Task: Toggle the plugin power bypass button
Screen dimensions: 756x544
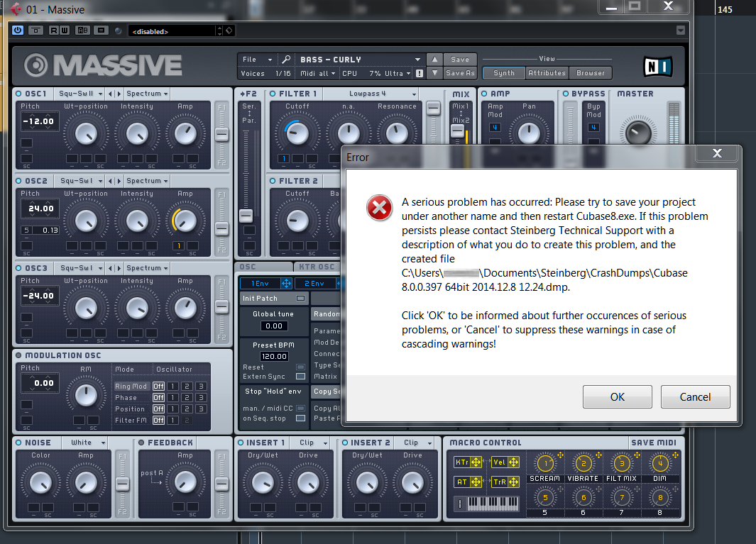Action: tap(18, 30)
